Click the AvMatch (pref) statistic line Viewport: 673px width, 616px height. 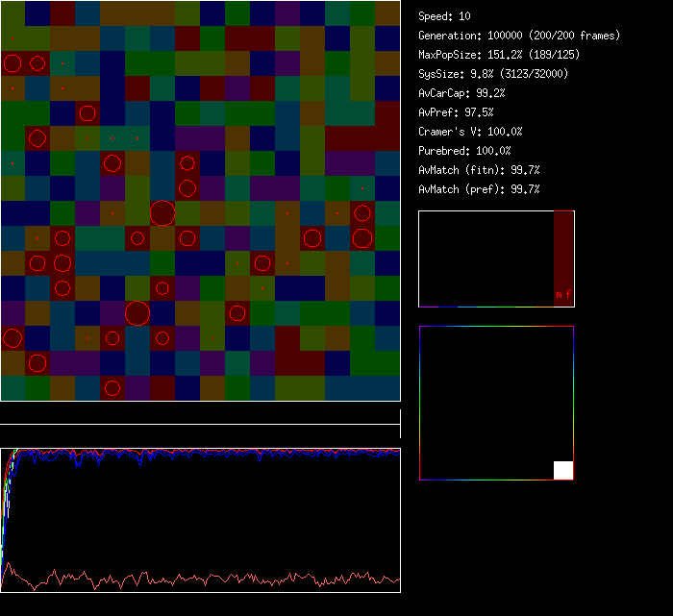pyautogui.click(x=479, y=189)
